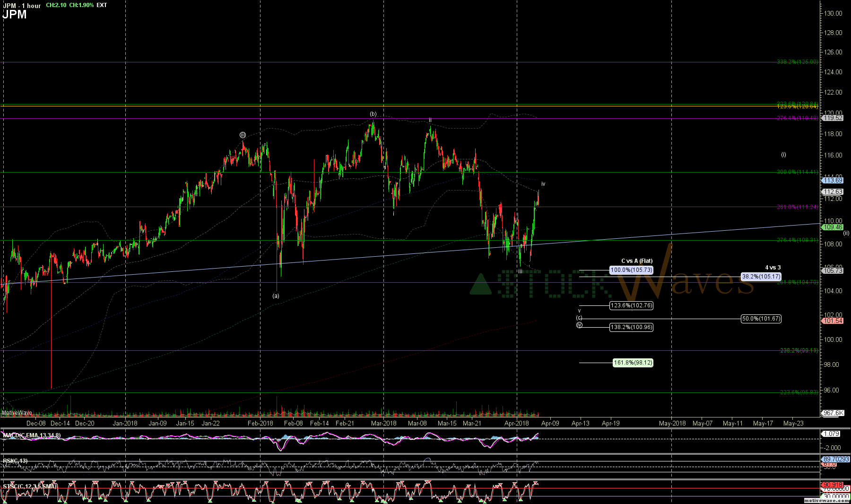
Task: Click the 338.2%(125.00) extension label
Action: pyautogui.click(x=798, y=62)
